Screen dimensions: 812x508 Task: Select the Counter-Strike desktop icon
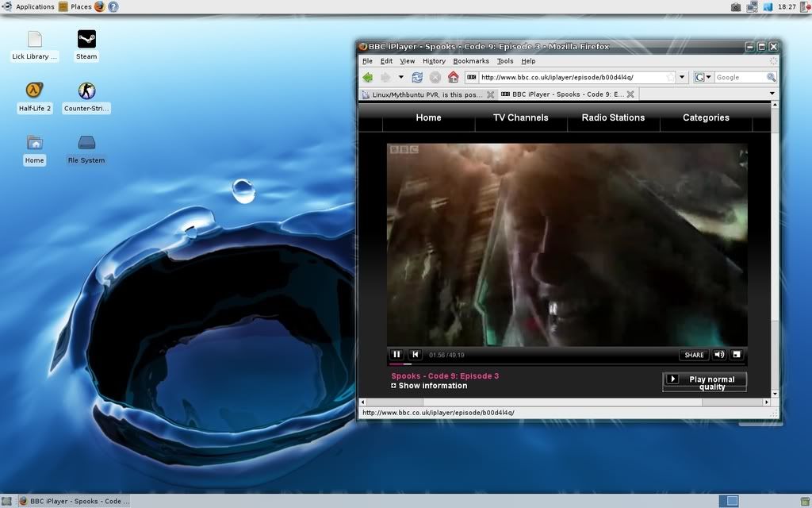(x=86, y=98)
